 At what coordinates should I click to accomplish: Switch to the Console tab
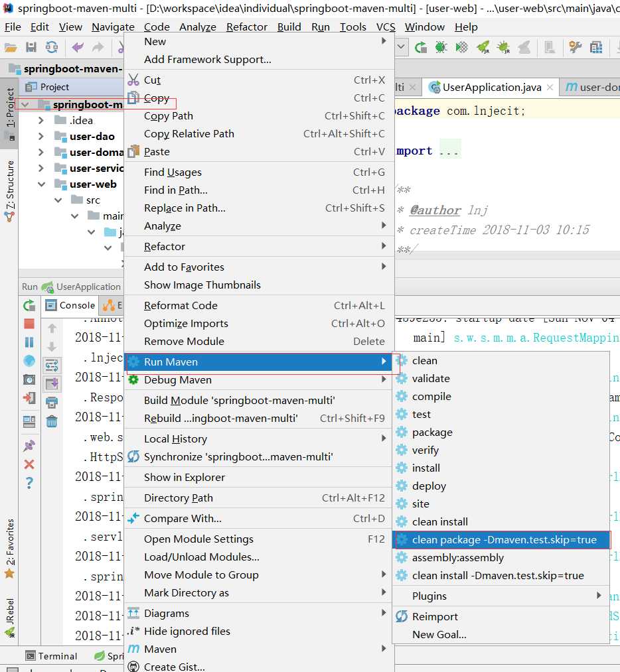71,305
